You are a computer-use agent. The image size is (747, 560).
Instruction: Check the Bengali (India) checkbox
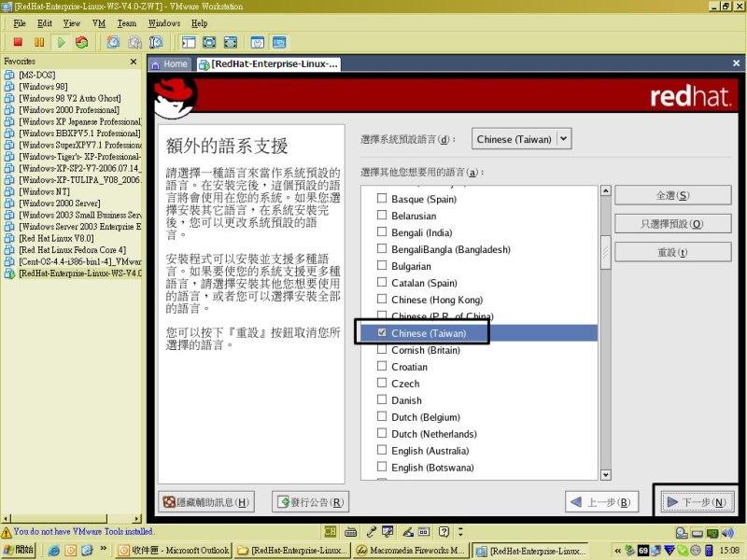tap(382, 231)
